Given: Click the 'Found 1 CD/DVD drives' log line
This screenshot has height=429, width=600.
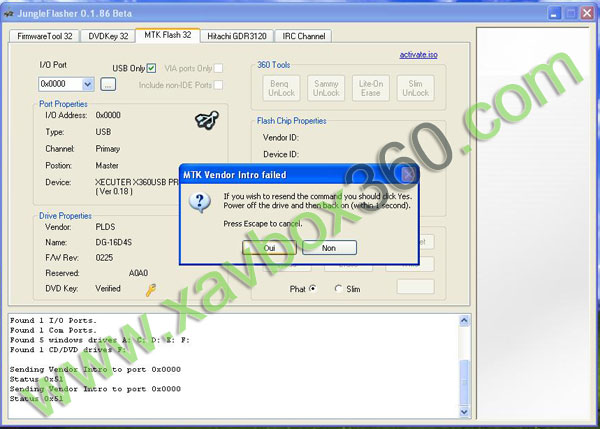Looking at the screenshot, I should tap(68, 349).
